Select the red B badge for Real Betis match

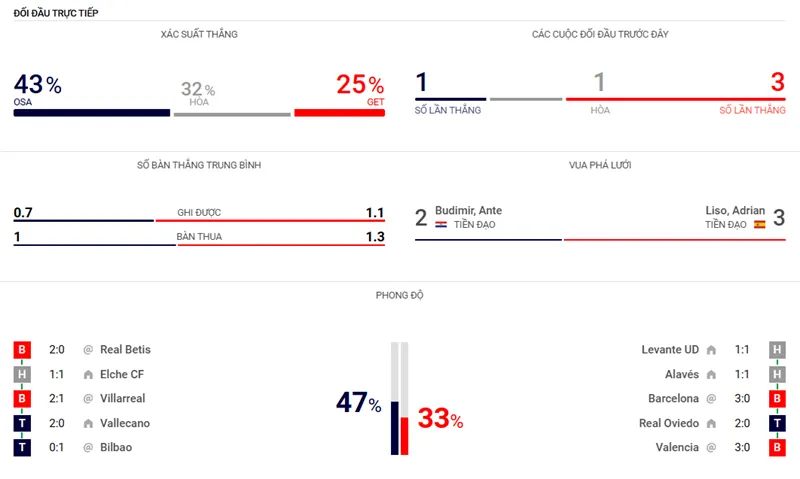pyautogui.click(x=22, y=350)
